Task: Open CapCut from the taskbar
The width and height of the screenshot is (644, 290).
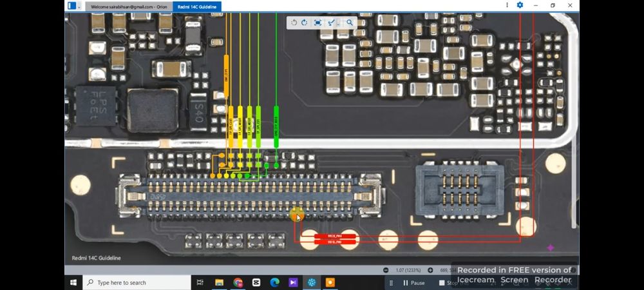Action: click(256, 283)
